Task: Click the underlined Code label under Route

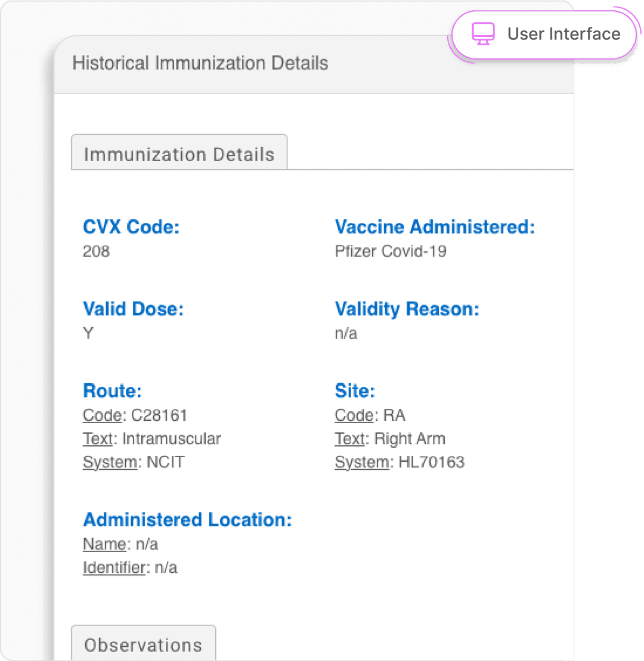Action: click(102, 415)
